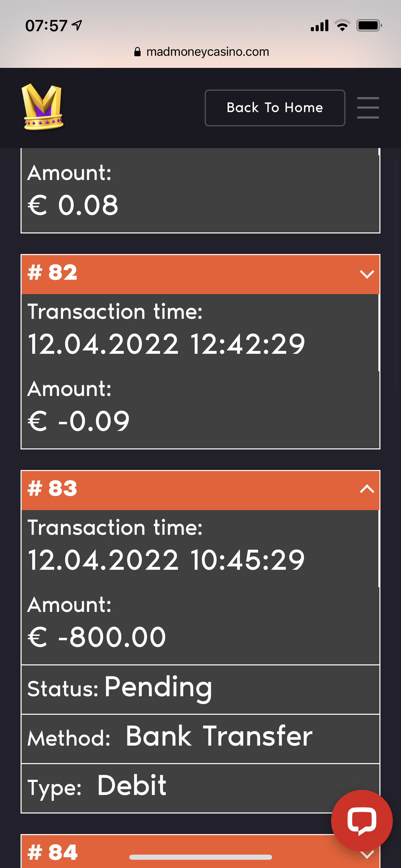Tap the 07:57 clock in status bar
The width and height of the screenshot is (401, 868).
point(46,26)
